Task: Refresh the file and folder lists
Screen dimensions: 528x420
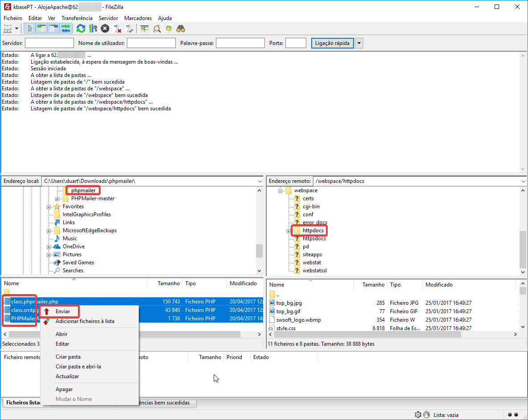Action: coord(81,28)
